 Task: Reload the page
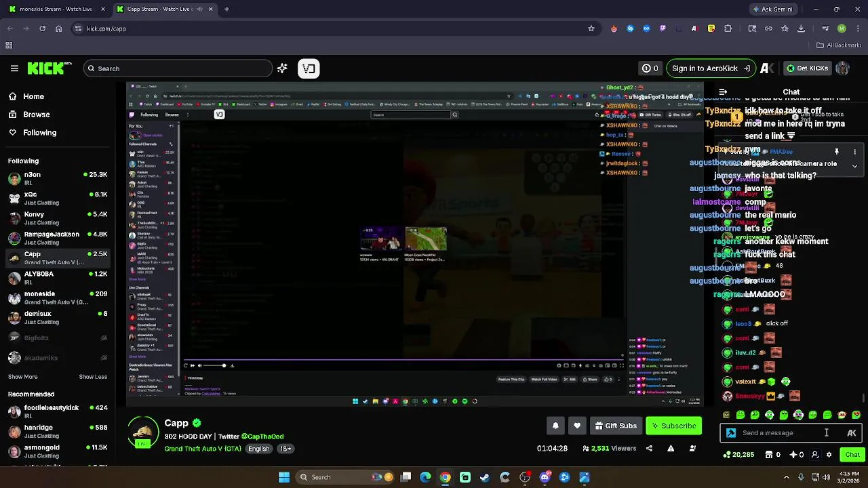point(42,28)
